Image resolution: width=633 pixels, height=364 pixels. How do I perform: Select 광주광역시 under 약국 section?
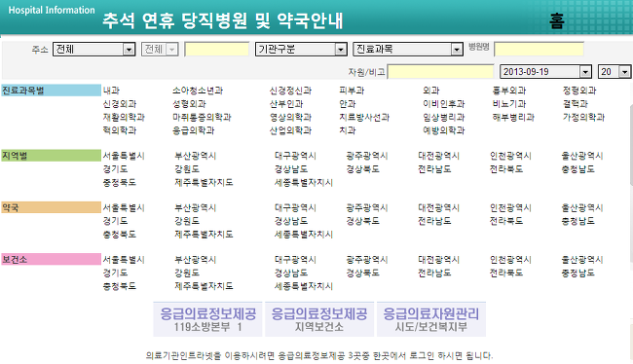[x=367, y=208]
